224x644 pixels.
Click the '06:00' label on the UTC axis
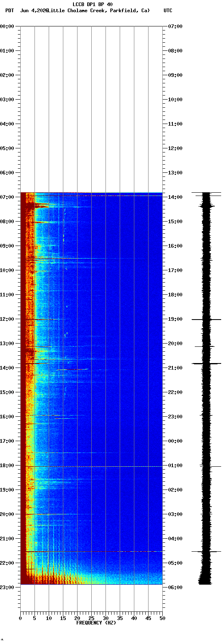175,587
